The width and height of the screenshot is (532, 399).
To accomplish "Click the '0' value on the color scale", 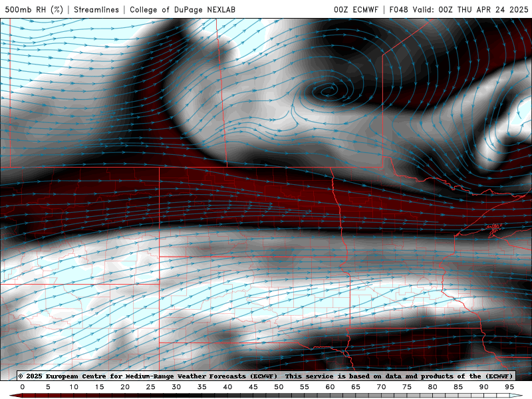I will click(23, 387).
